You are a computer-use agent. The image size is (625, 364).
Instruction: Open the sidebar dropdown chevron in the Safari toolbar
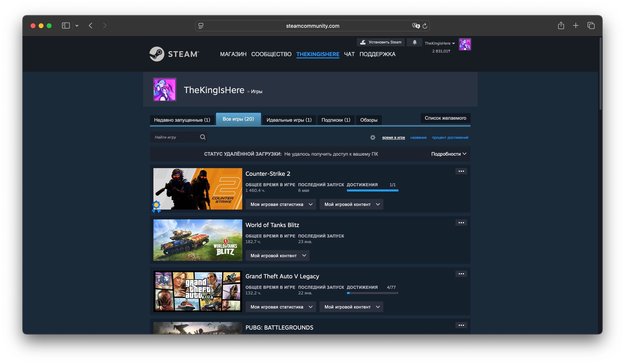[x=77, y=26]
